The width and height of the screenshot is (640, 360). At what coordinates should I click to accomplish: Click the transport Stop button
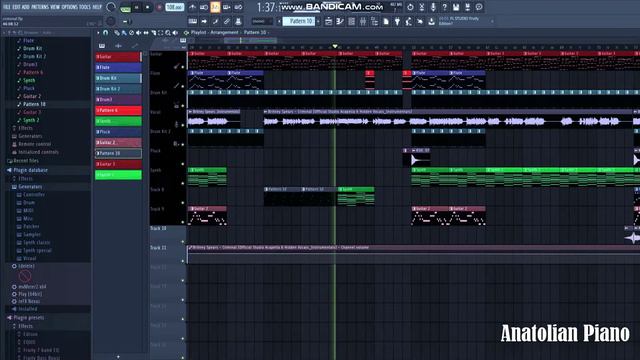(147, 7)
